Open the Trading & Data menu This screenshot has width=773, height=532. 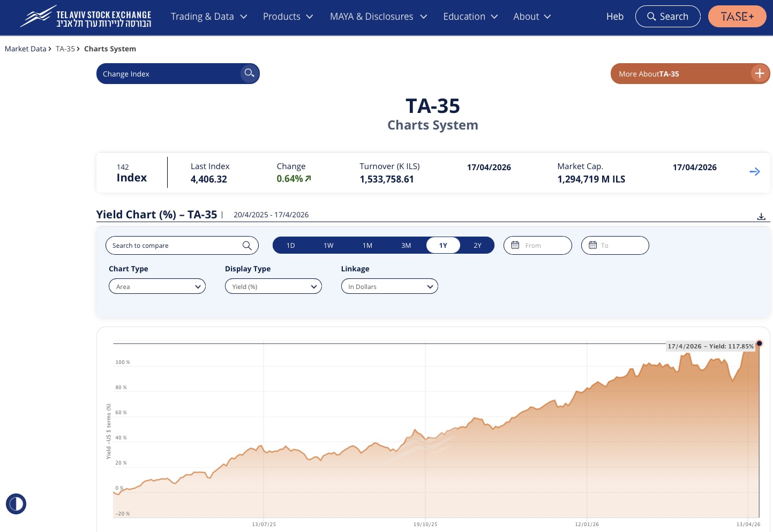pos(208,17)
